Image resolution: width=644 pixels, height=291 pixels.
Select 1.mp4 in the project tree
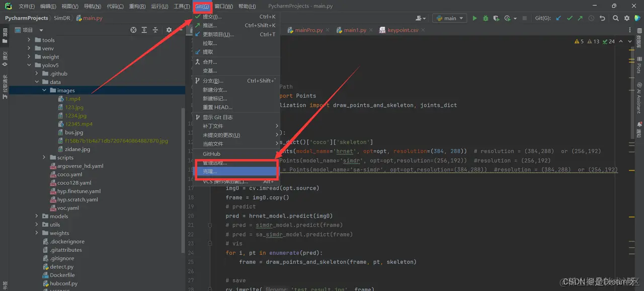[x=73, y=99]
